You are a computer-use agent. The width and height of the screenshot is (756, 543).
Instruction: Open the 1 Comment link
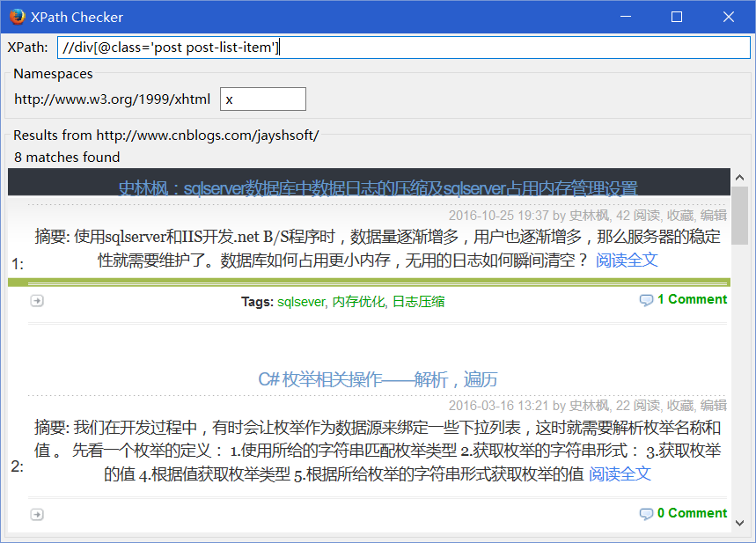[x=692, y=299]
